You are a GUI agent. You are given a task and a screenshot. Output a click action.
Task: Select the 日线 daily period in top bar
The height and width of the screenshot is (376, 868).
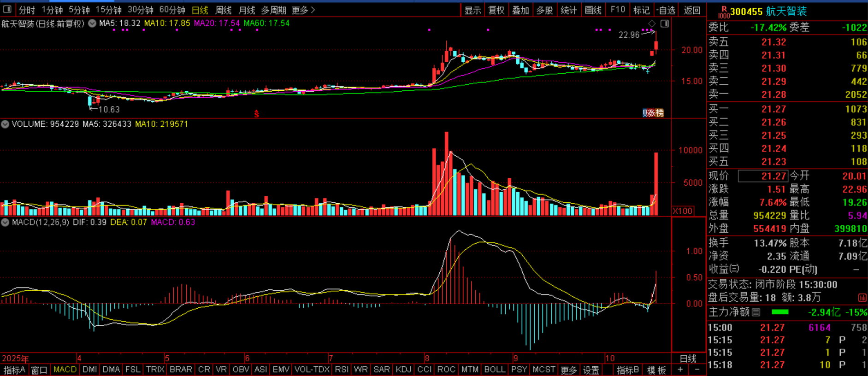tap(200, 10)
